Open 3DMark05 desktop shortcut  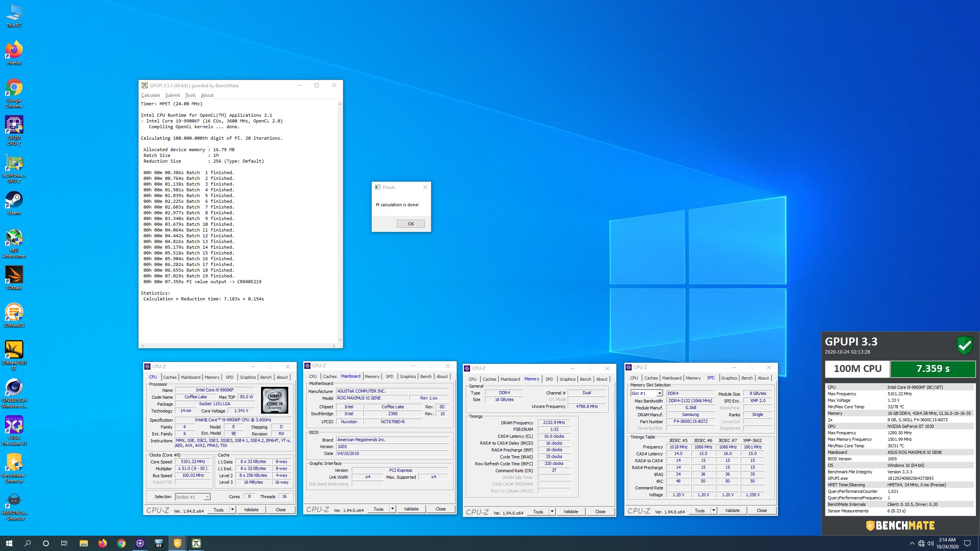point(14,315)
